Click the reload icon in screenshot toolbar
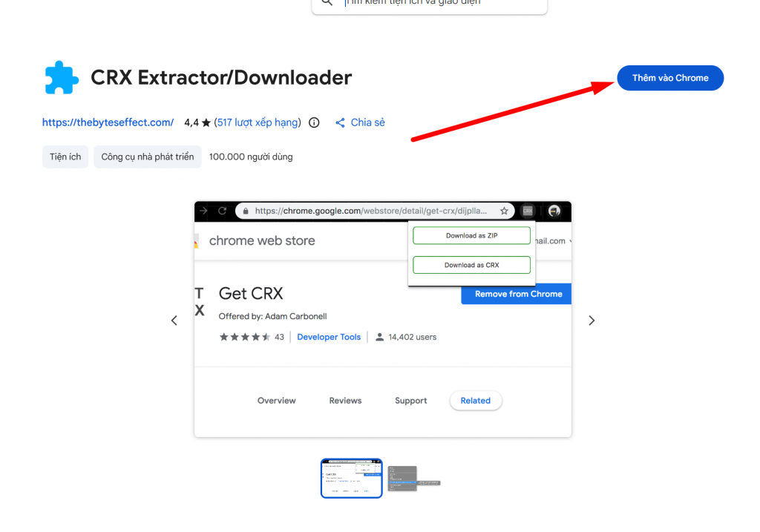The height and width of the screenshot is (532, 760). coord(222,211)
